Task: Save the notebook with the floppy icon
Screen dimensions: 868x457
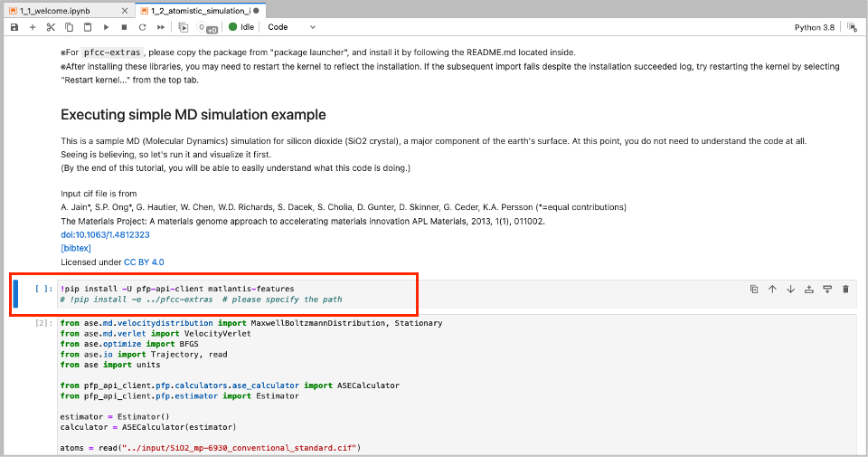Action: tap(14, 27)
